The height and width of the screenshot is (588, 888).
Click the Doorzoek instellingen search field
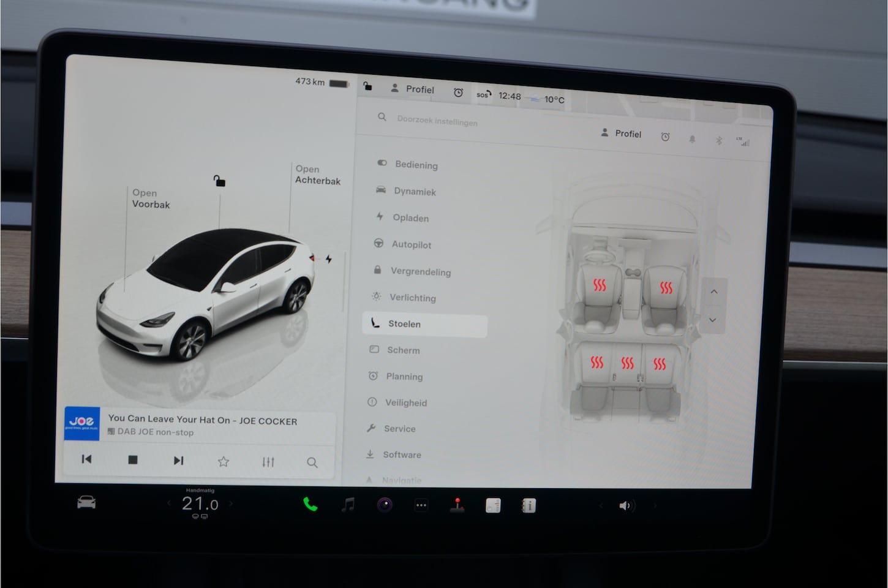coord(437,120)
